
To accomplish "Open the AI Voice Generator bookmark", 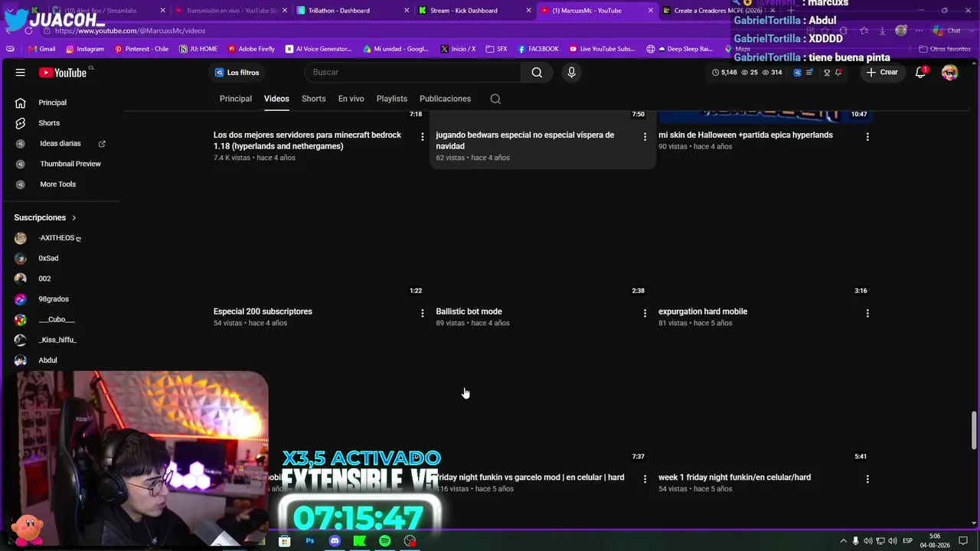I will coord(318,49).
